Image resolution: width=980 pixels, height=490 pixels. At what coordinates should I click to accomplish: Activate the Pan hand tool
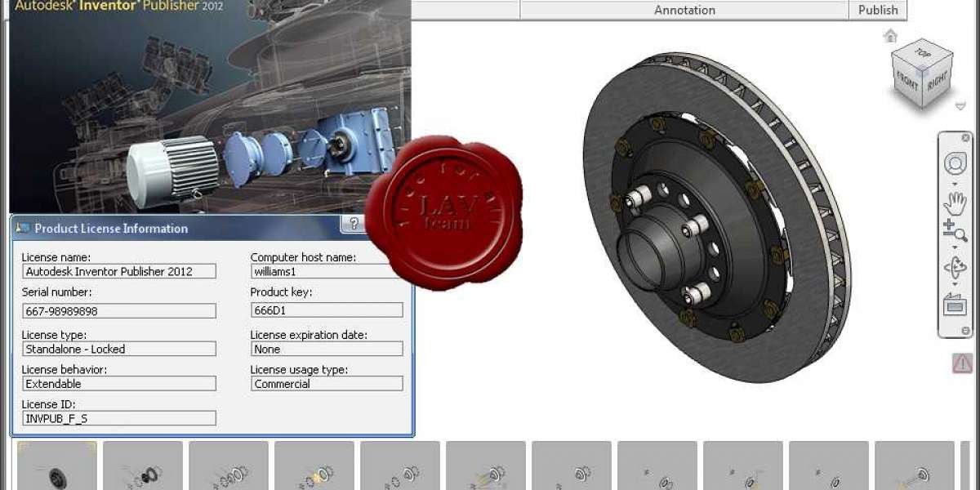tap(955, 202)
